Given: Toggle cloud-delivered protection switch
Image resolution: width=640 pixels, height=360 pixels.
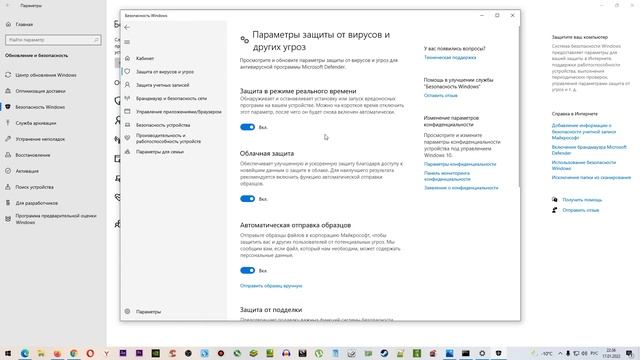Looking at the screenshot, I should 247,199.
